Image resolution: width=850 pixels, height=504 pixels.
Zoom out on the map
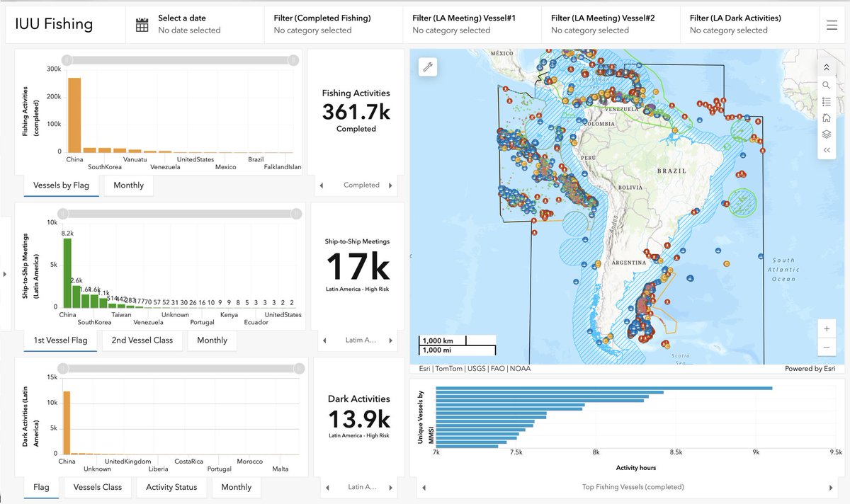826,347
